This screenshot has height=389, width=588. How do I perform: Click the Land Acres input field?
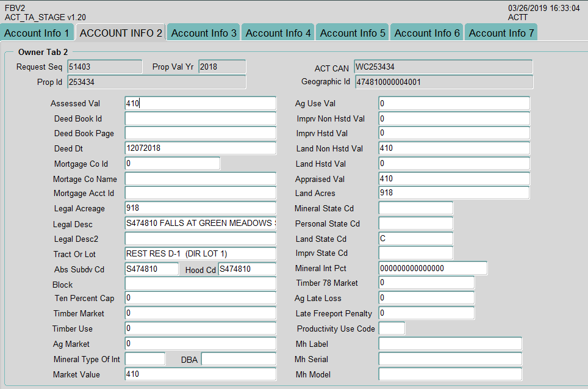tap(454, 193)
